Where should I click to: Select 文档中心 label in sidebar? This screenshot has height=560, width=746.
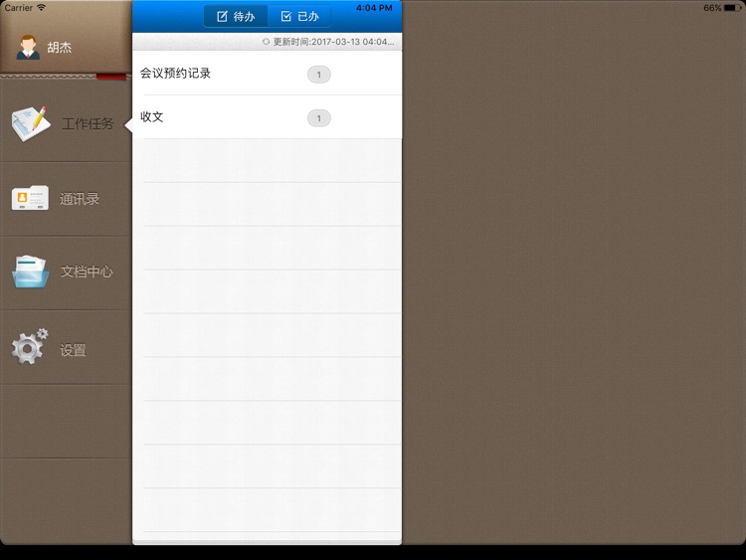(87, 272)
